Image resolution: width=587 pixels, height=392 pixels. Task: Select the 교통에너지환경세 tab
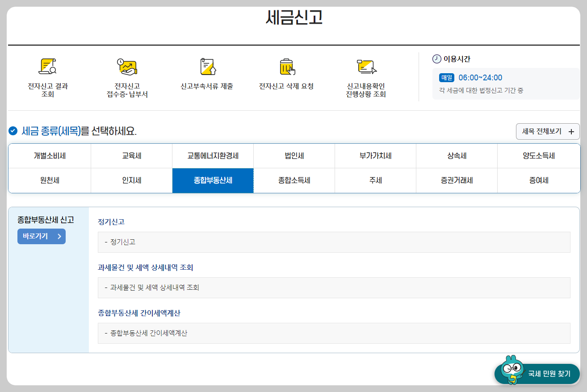[x=213, y=156]
